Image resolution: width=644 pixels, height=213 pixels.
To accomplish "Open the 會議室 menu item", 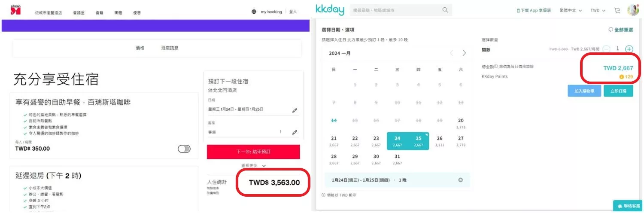I will coord(78,13).
